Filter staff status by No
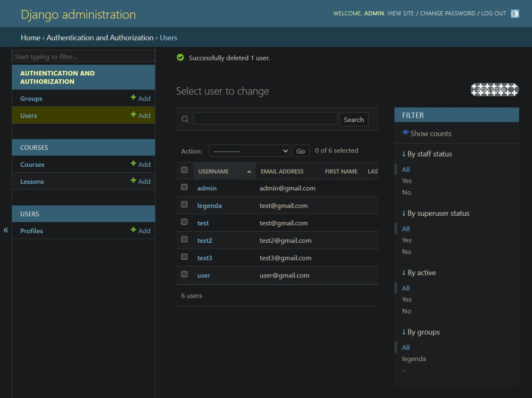The width and height of the screenshot is (532, 398). click(406, 192)
